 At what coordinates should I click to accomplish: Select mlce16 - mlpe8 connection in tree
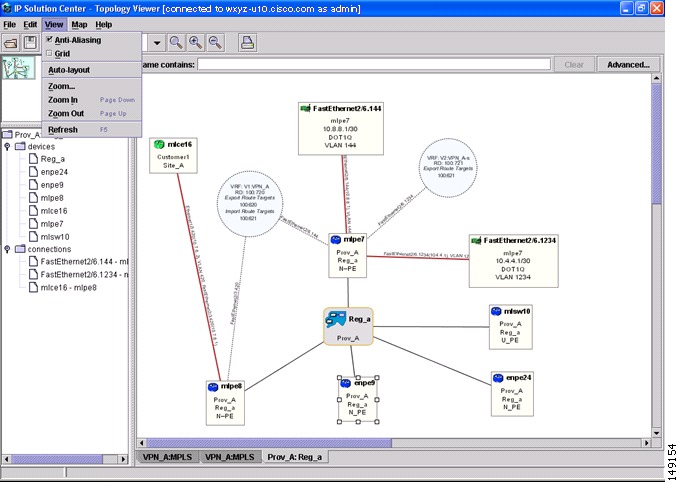pyautogui.click(x=68, y=287)
